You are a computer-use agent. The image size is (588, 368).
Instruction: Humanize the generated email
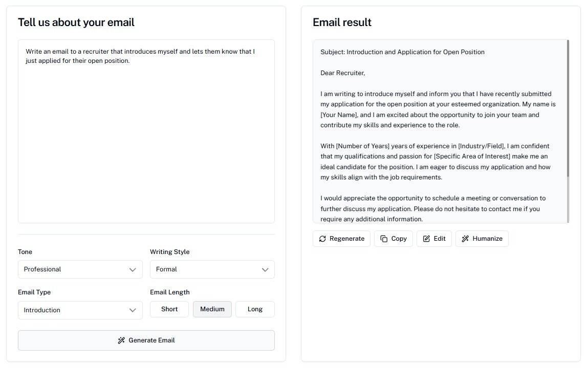482,238
